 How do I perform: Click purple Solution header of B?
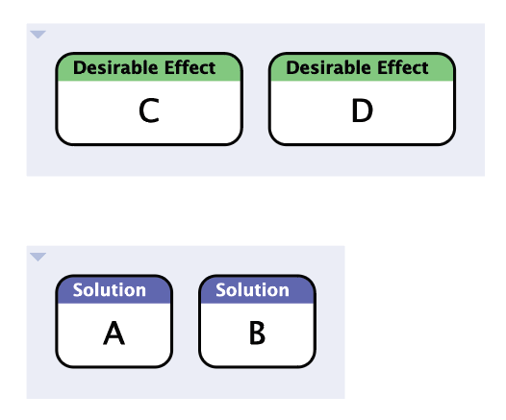point(257,290)
